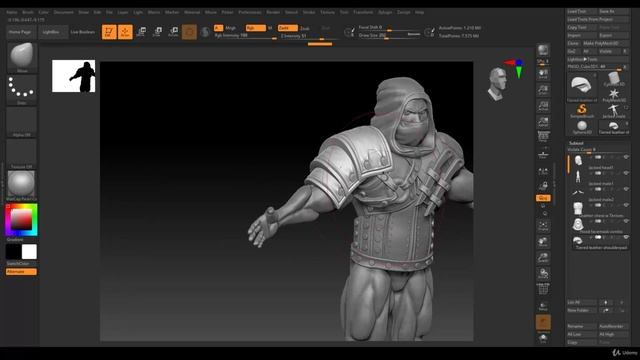Click Make PolyMesh3D button
640x360 pixels.
coord(605,43)
